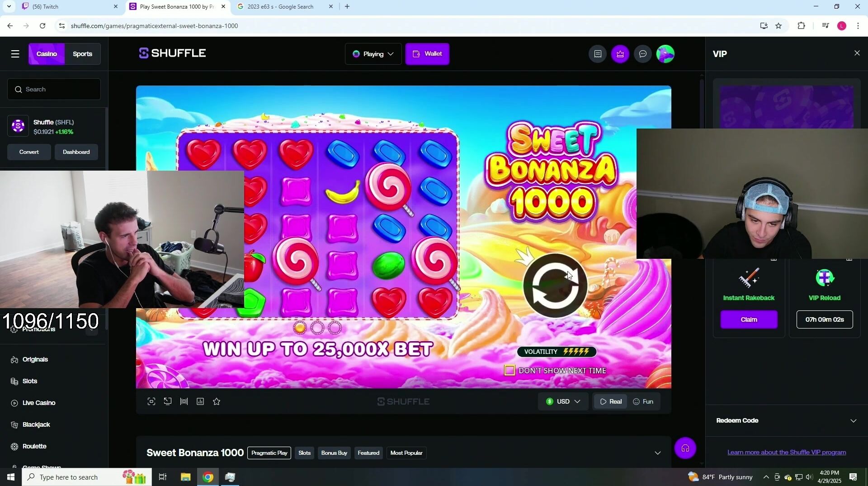868x486 pixels.
Task: Open File Explorer from taskbar
Action: coord(185,477)
